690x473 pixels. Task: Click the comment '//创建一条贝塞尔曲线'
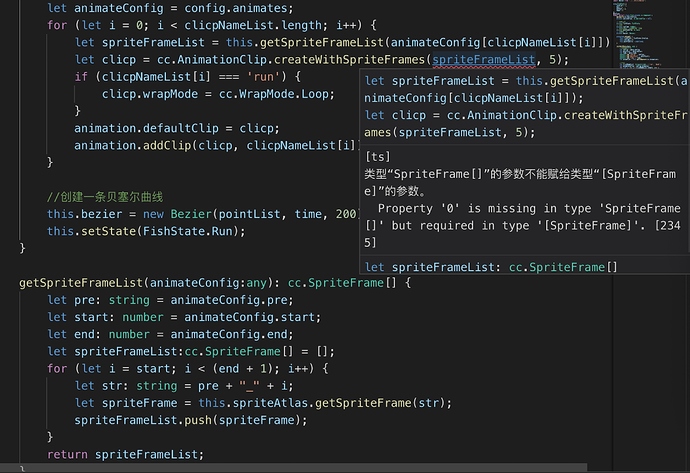coord(105,197)
